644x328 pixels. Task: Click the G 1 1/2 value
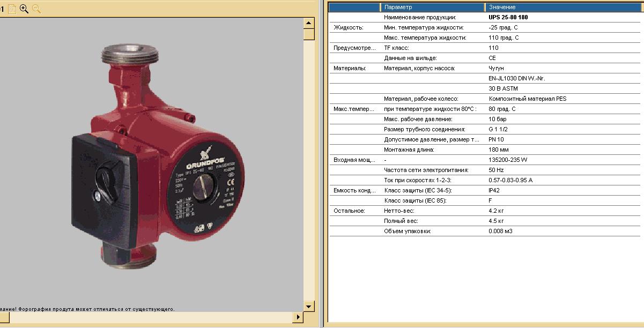click(x=498, y=129)
